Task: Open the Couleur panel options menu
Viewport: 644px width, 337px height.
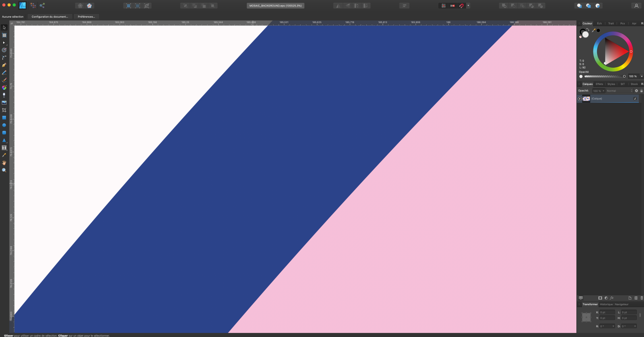Action: pyautogui.click(x=642, y=23)
